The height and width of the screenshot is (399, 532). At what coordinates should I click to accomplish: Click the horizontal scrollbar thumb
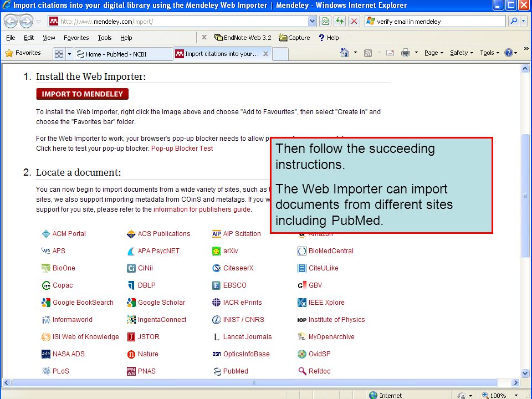254,383
